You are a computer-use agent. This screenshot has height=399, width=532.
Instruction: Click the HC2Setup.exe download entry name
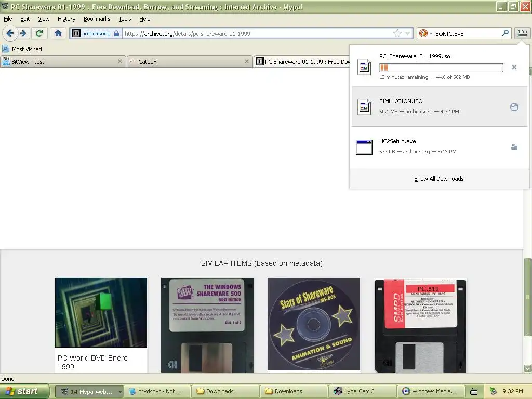(397, 141)
